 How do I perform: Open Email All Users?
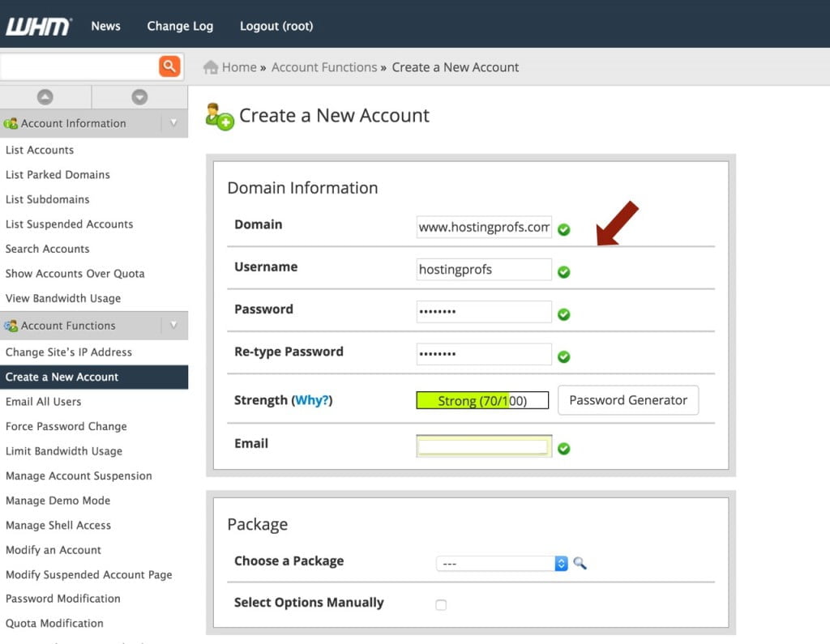pyautogui.click(x=44, y=402)
